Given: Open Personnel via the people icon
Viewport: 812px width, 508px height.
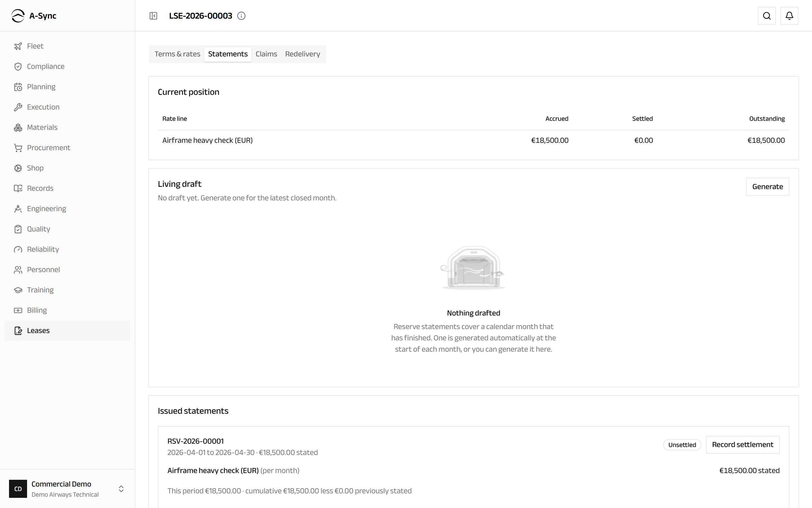Looking at the screenshot, I should click(x=18, y=270).
